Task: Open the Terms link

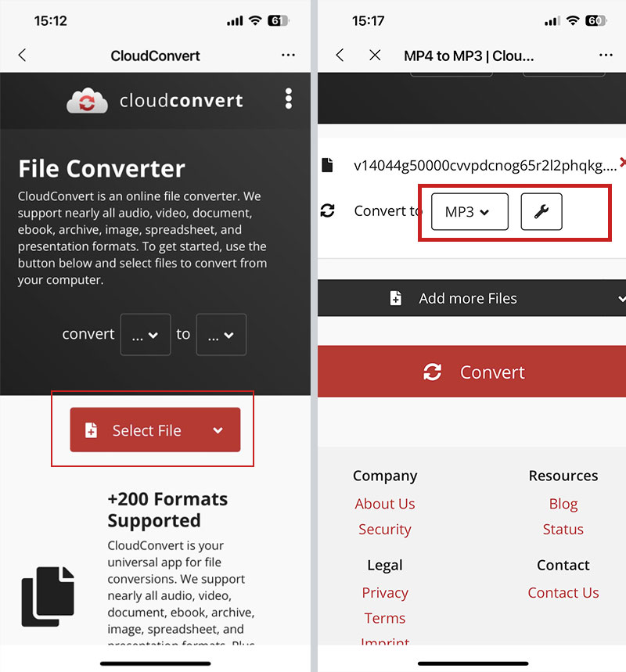Action: pos(385,619)
